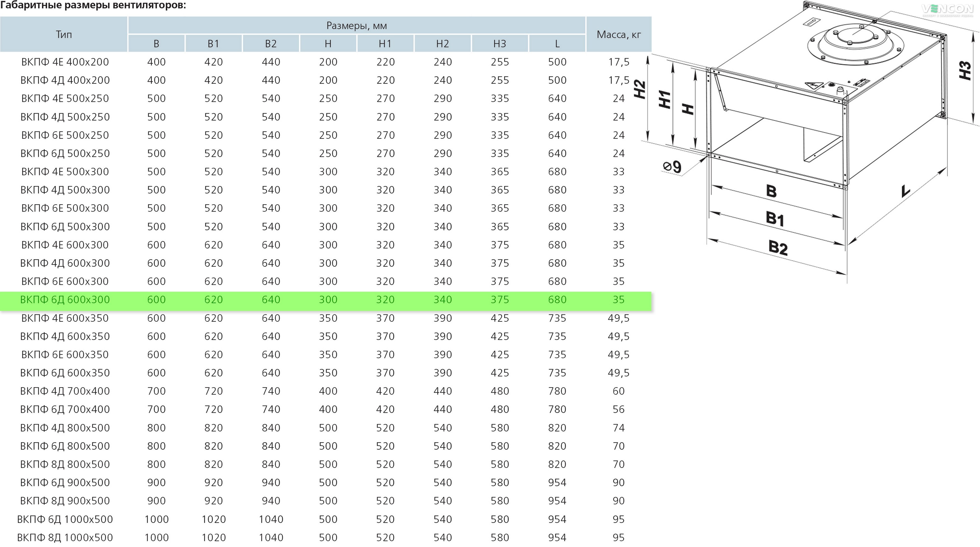This screenshot has height=547, width=980.
Task: Click the B2 dimension label on fan drawing
Action: tap(778, 247)
